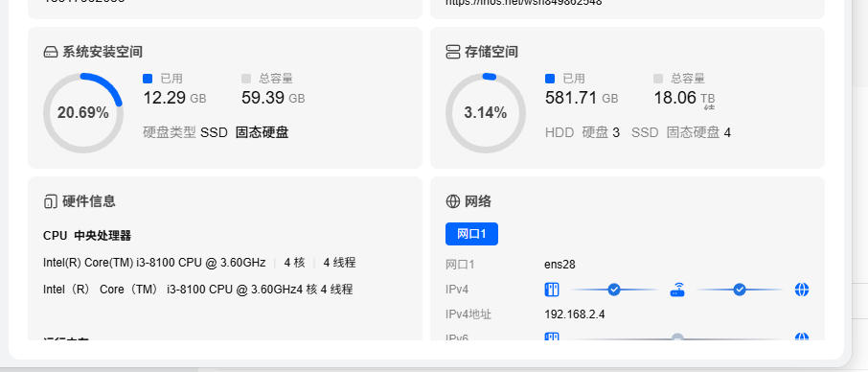
Task: Click the hardware info chip icon
Action: (51, 201)
